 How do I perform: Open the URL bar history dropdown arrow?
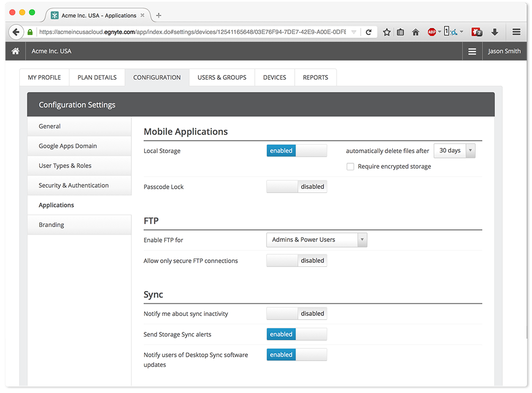coord(354,32)
